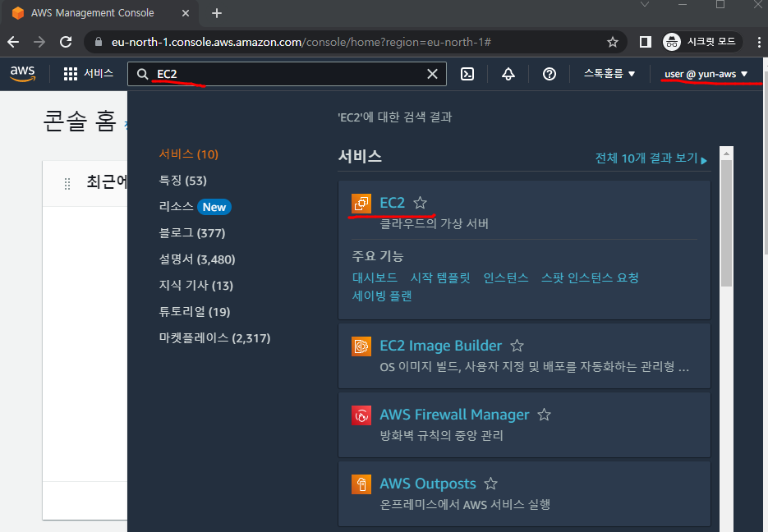Select the 특징 (53) results category
Screen dimensions: 768x532
pos(182,181)
